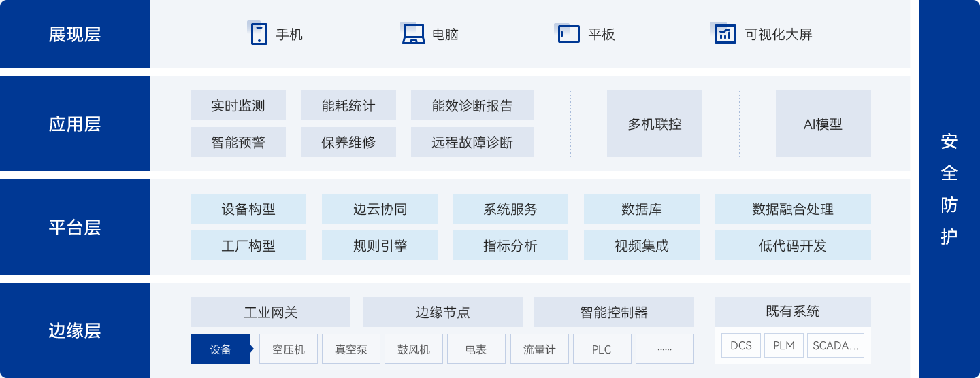Click the 设备 arrow label
Screen dimensions: 980x378
coord(221,349)
